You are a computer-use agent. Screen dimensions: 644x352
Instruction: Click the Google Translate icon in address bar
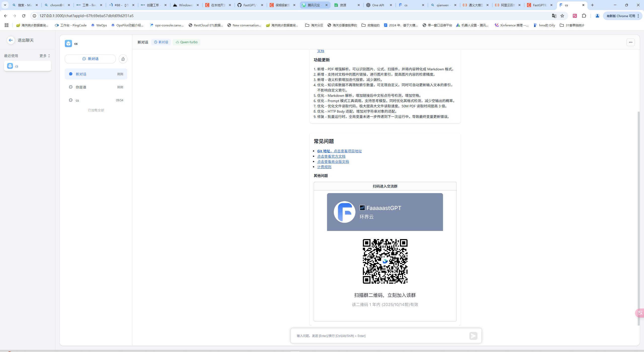(x=554, y=16)
